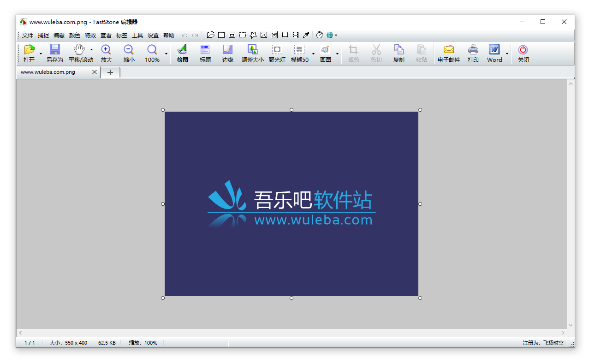Capture active window icon
This screenshot has width=595, height=364.
221,35
